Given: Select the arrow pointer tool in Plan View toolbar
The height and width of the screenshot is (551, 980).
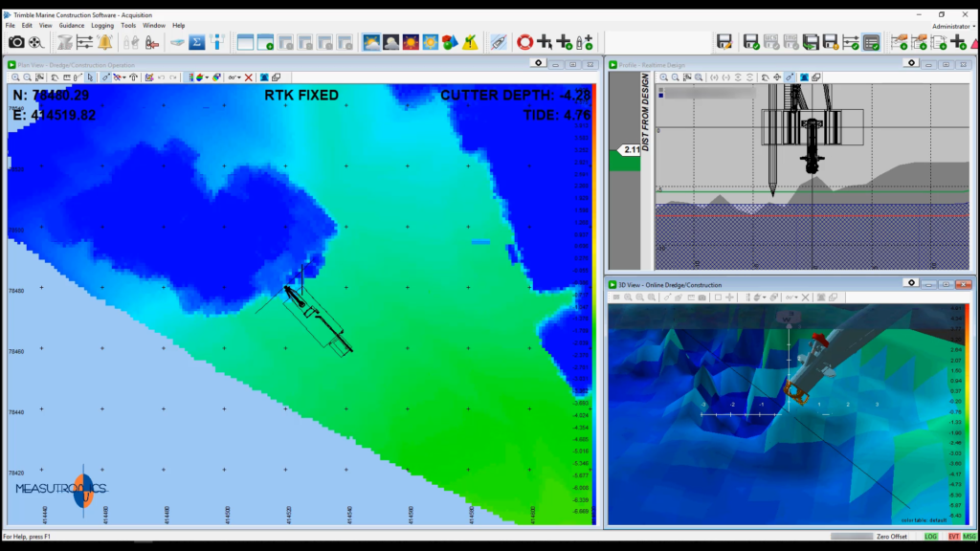Looking at the screenshot, I should point(90,77).
